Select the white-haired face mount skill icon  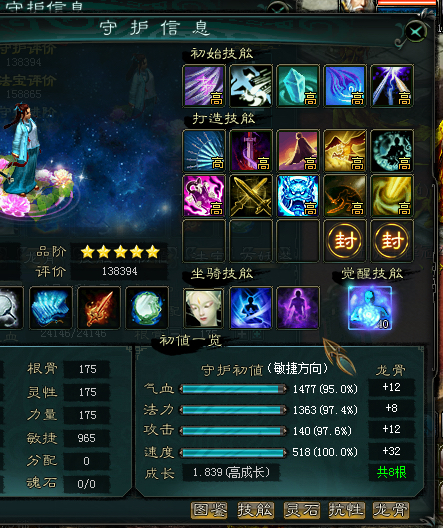click(204, 308)
